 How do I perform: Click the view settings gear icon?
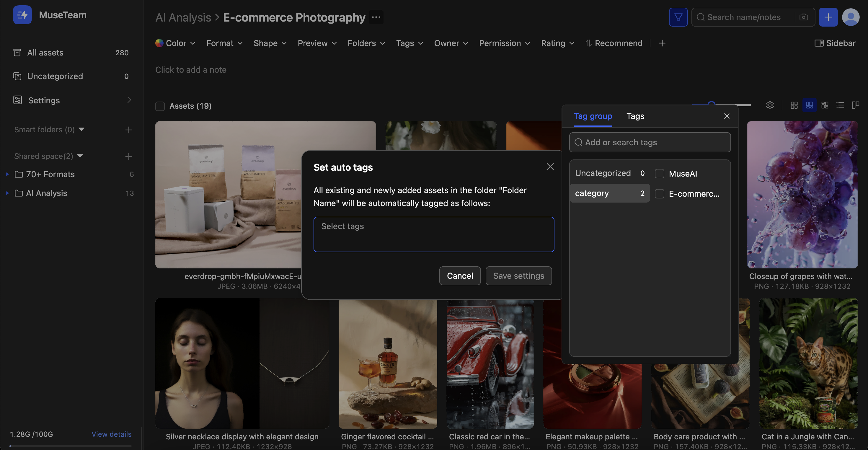pos(770,105)
